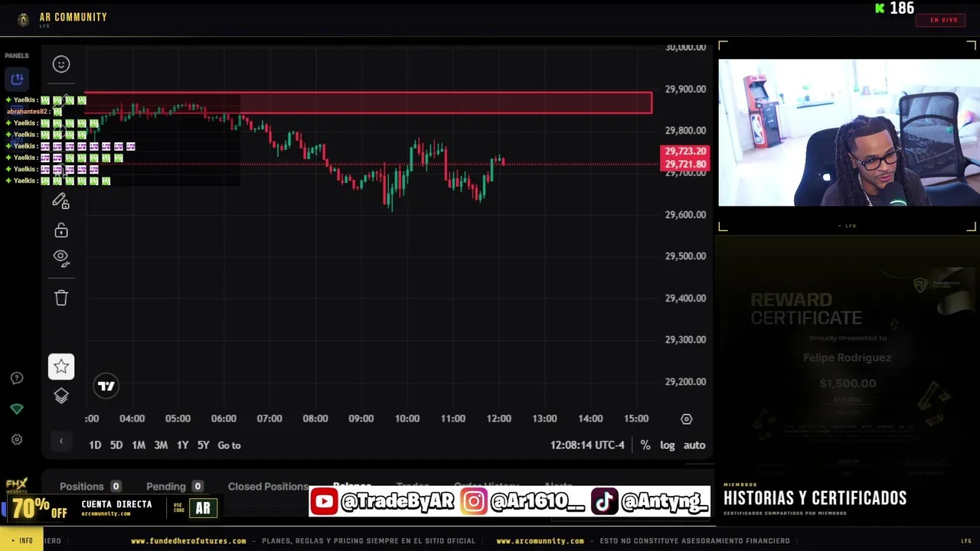
Task: Switch to the Closed Positions tab
Action: pos(268,487)
